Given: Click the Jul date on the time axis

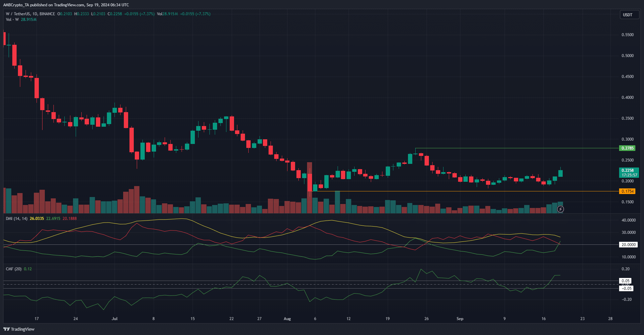Looking at the screenshot, I should 115,319.
